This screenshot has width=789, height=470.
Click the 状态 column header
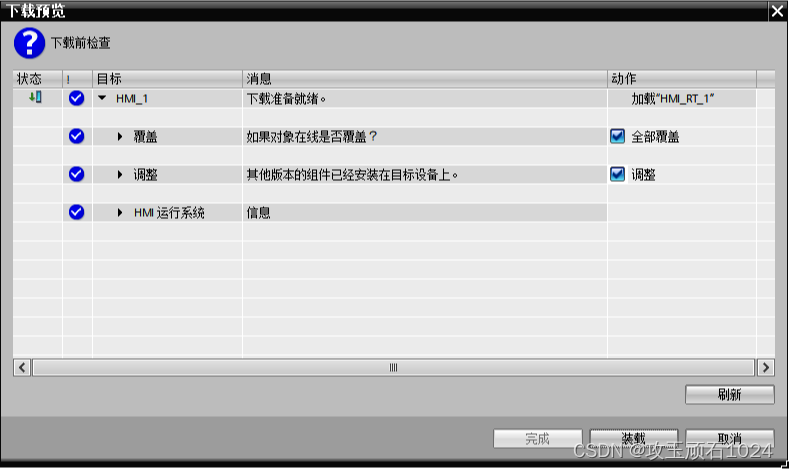coord(38,79)
